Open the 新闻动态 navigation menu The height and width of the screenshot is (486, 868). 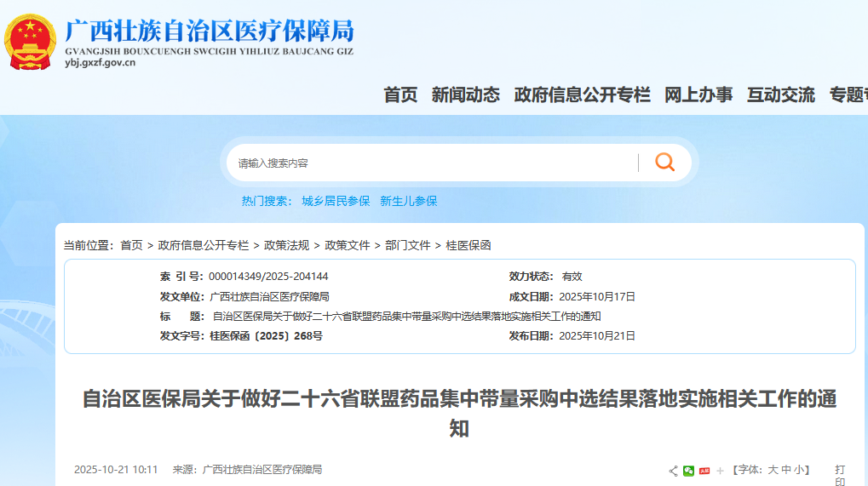465,94
